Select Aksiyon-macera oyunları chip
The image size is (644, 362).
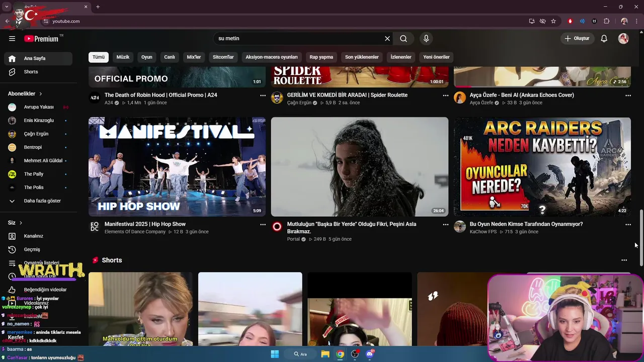(272, 57)
